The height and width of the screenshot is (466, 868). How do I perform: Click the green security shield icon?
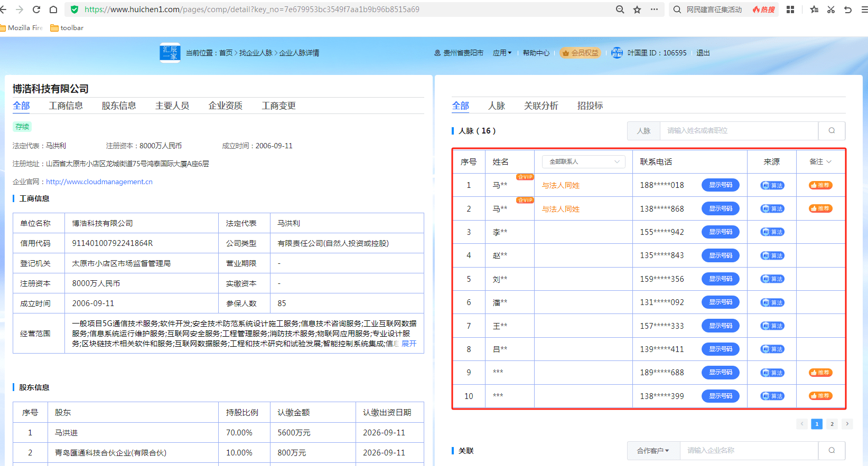tap(74, 9)
